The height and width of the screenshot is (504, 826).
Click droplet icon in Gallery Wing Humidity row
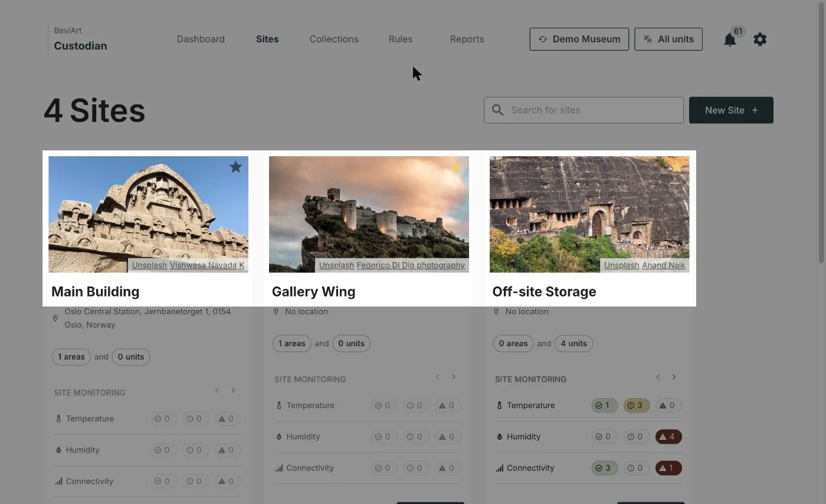click(279, 437)
